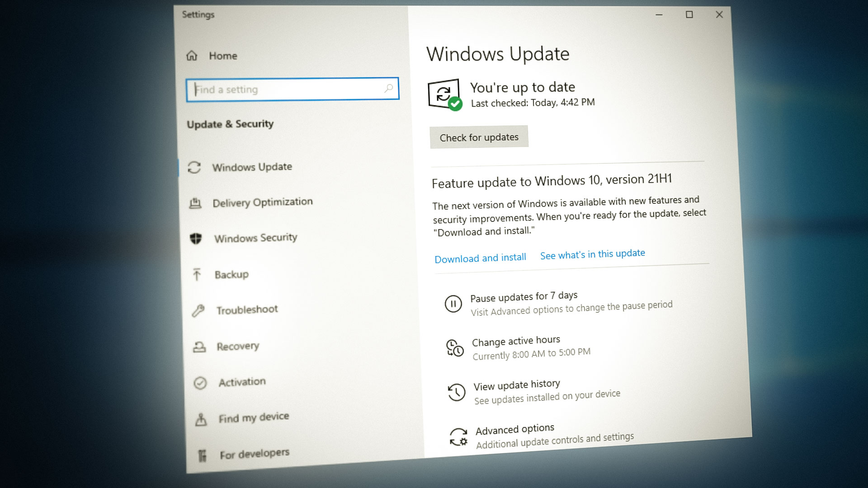Open View update history

click(x=516, y=384)
